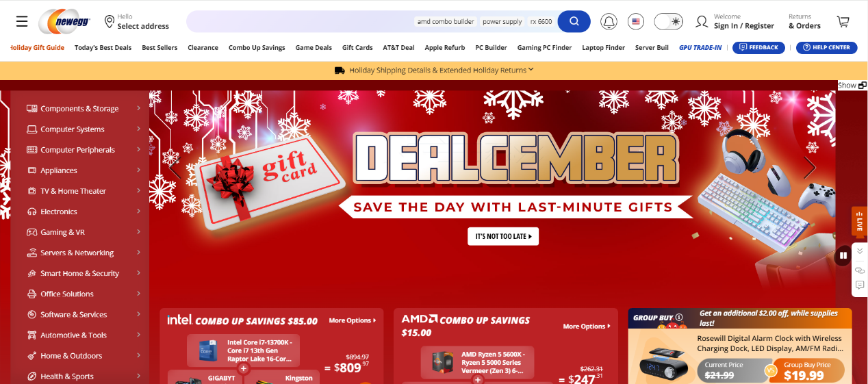Open the PC Builder menu item
868x384 pixels.
click(x=491, y=48)
